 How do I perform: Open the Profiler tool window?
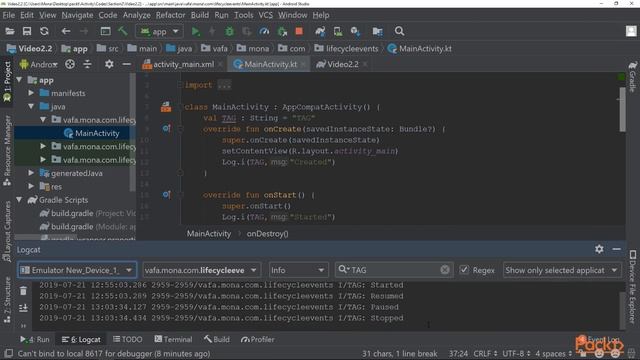click(x=258, y=340)
